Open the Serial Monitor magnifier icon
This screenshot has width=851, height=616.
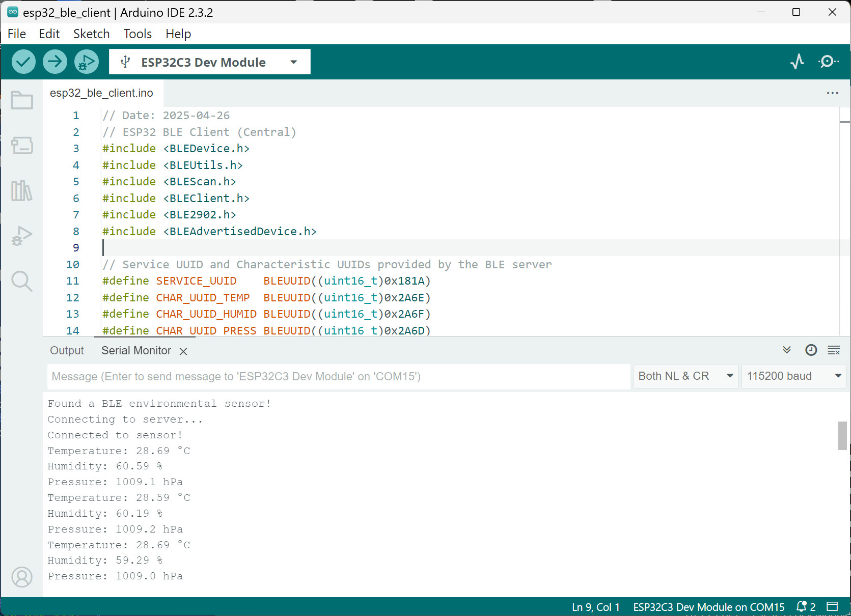(829, 62)
